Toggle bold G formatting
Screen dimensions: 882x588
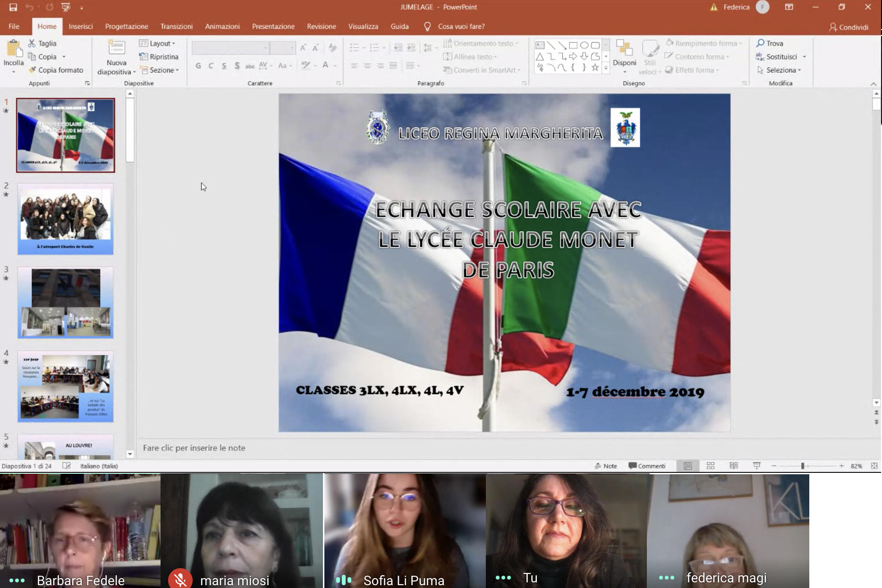tap(198, 66)
